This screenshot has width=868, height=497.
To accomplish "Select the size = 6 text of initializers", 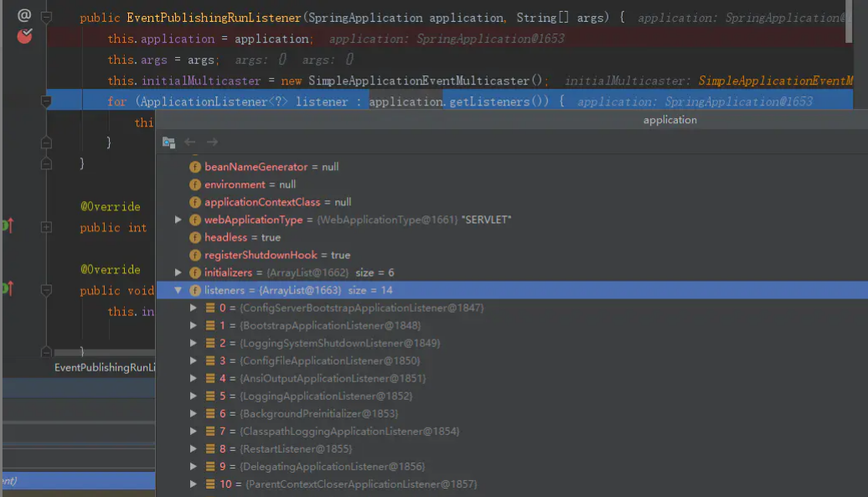I will 375,273.
